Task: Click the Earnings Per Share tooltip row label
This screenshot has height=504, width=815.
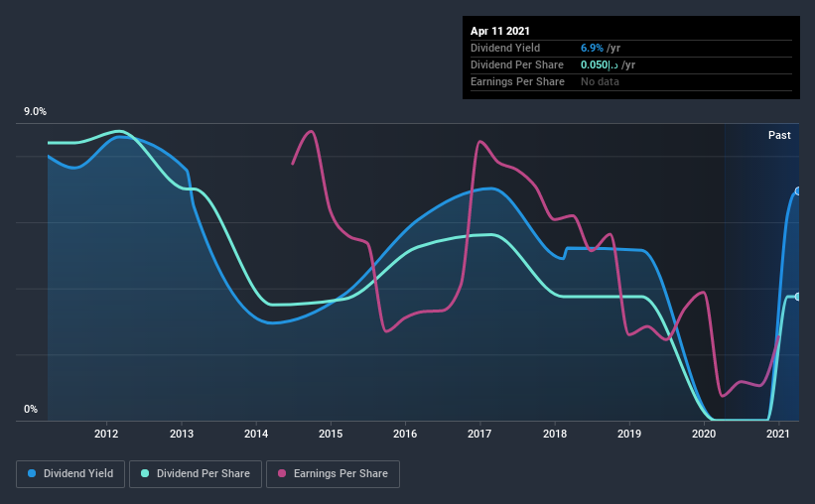Action: 517,81
